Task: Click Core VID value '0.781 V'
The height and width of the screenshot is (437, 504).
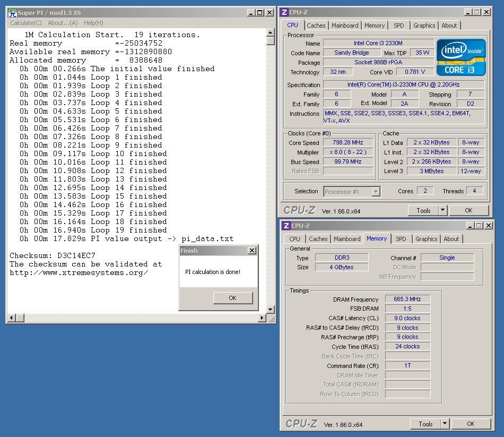Action: [415, 72]
